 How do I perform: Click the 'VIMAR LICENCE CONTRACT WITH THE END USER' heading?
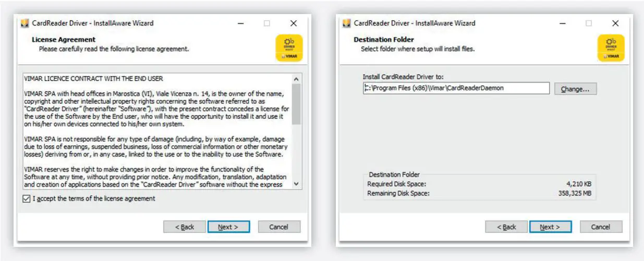coord(94,79)
